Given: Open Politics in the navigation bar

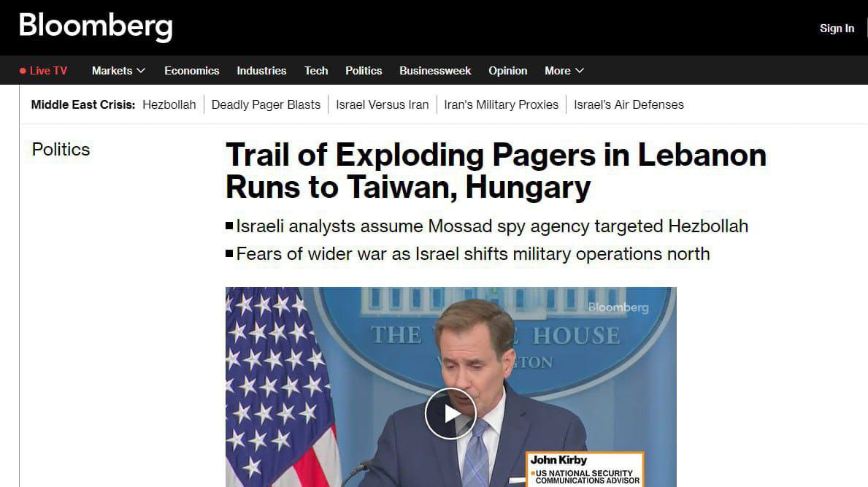Looking at the screenshot, I should [x=364, y=71].
